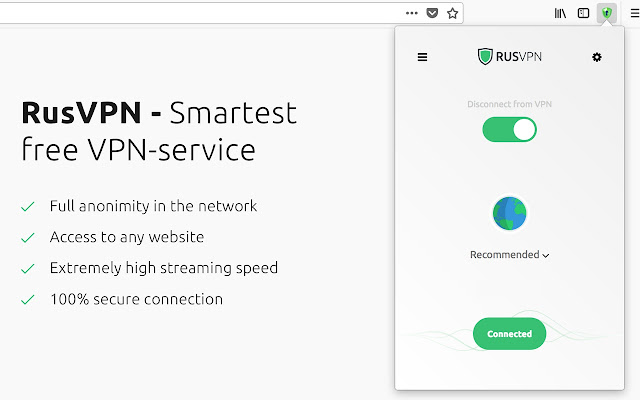Open the Firefox library icon

560,13
